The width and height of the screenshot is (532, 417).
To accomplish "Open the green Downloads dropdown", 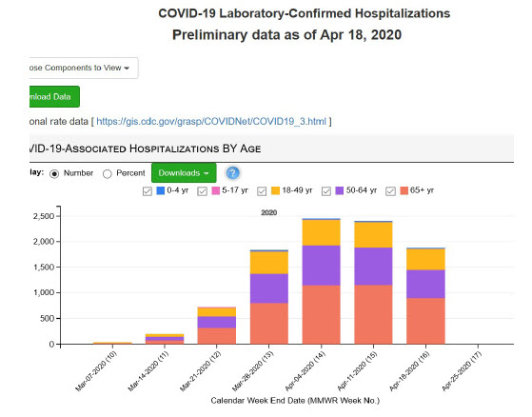I will (x=184, y=172).
